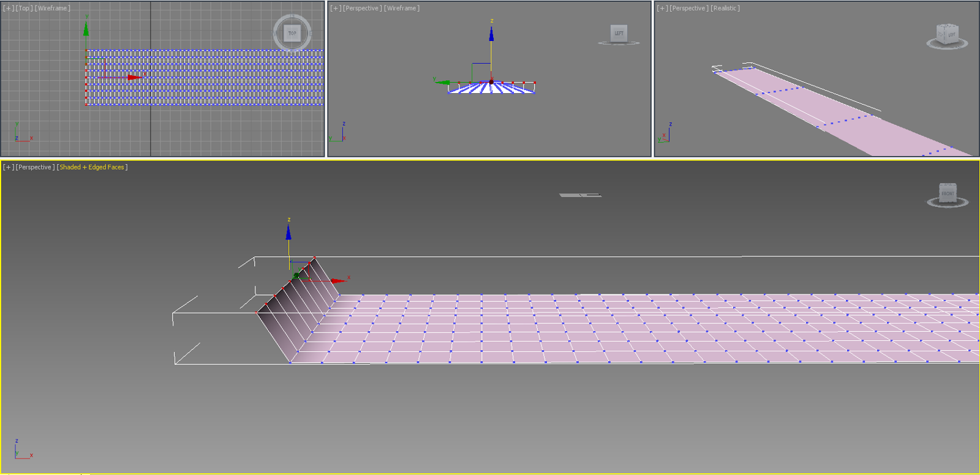Image resolution: width=980 pixels, height=475 pixels.
Task: Open [+] menu in the Realistic viewport
Action: pos(662,9)
